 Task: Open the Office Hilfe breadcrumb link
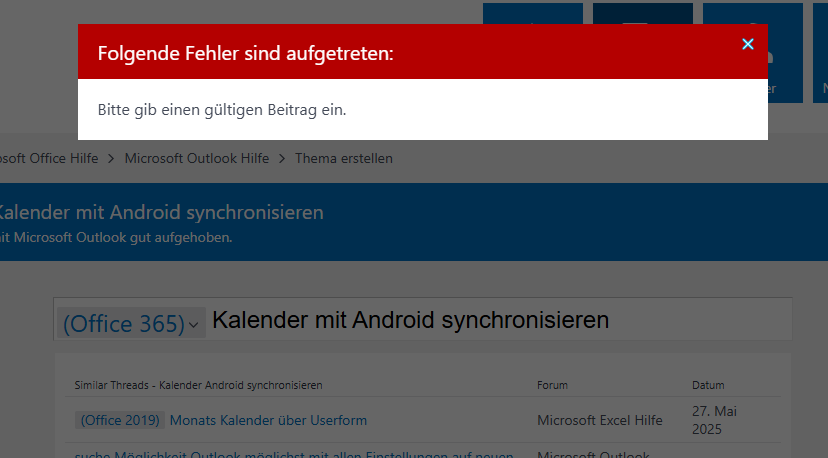(x=49, y=158)
